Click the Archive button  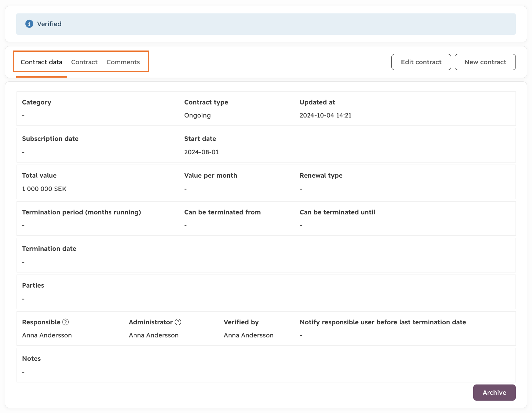(494, 392)
